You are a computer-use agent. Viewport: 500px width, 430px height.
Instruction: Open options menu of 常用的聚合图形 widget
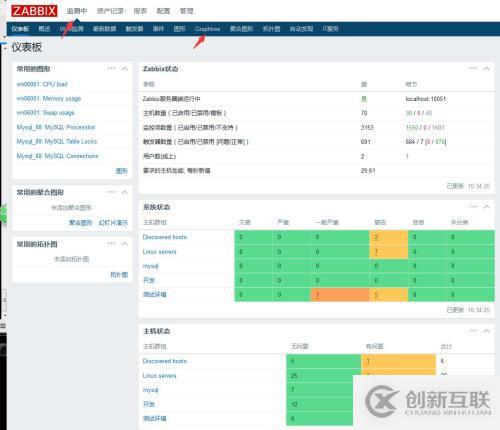point(111,192)
